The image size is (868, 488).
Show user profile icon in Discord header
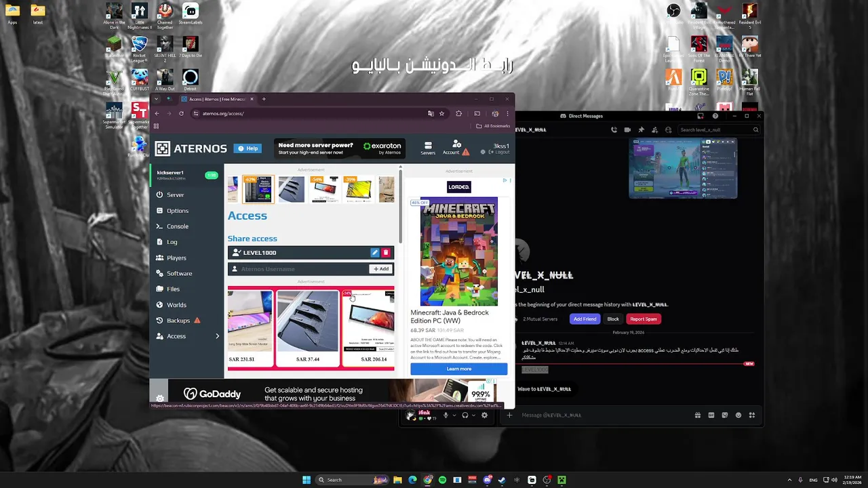click(x=669, y=129)
